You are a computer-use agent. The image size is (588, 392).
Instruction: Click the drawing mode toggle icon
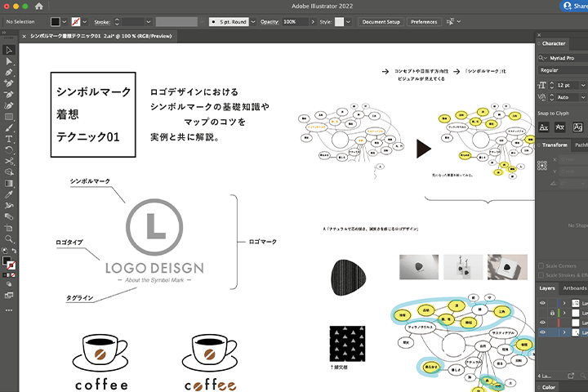(9, 284)
